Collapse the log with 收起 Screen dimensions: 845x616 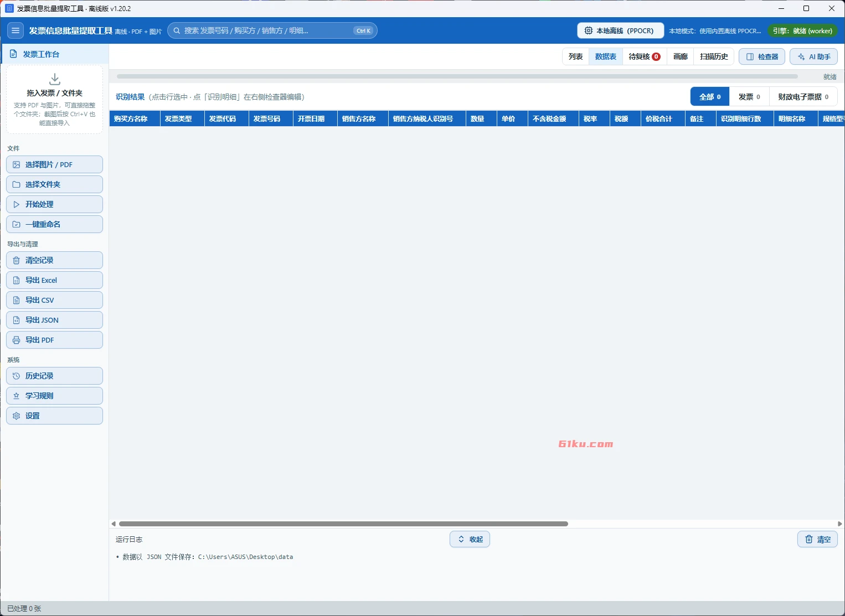[x=470, y=540]
